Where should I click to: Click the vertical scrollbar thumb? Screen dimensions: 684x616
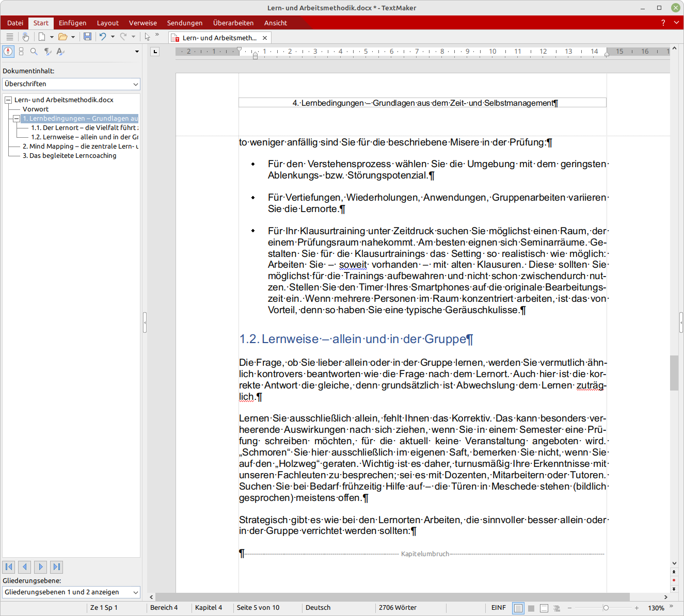[x=674, y=373]
